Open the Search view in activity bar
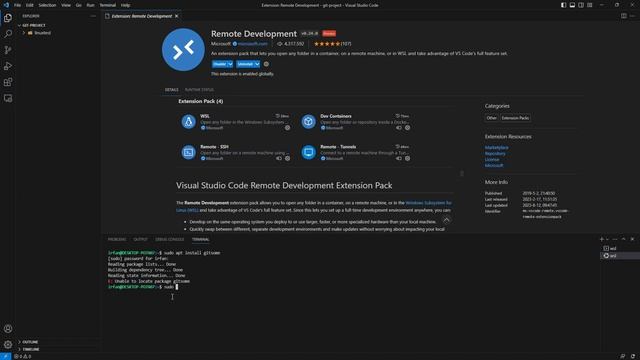640x360 pixels. [8, 34]
